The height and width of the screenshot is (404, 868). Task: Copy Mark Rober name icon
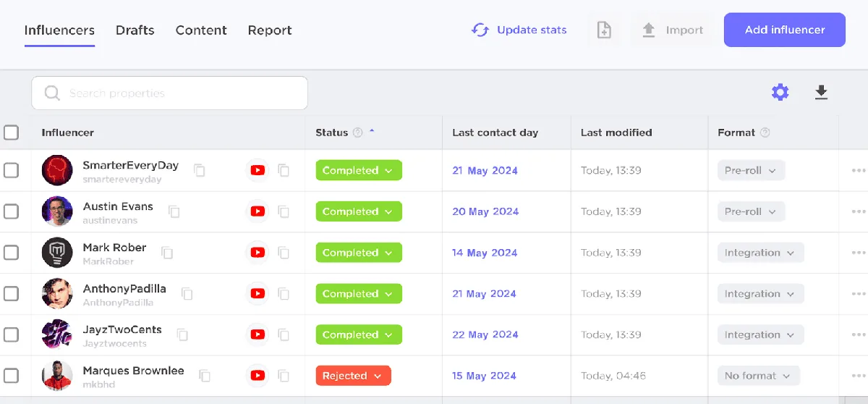(167, 253)
